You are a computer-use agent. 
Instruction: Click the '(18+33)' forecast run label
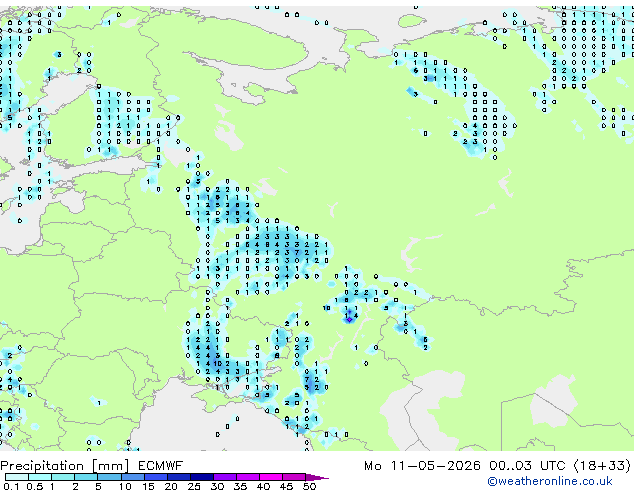602,466
